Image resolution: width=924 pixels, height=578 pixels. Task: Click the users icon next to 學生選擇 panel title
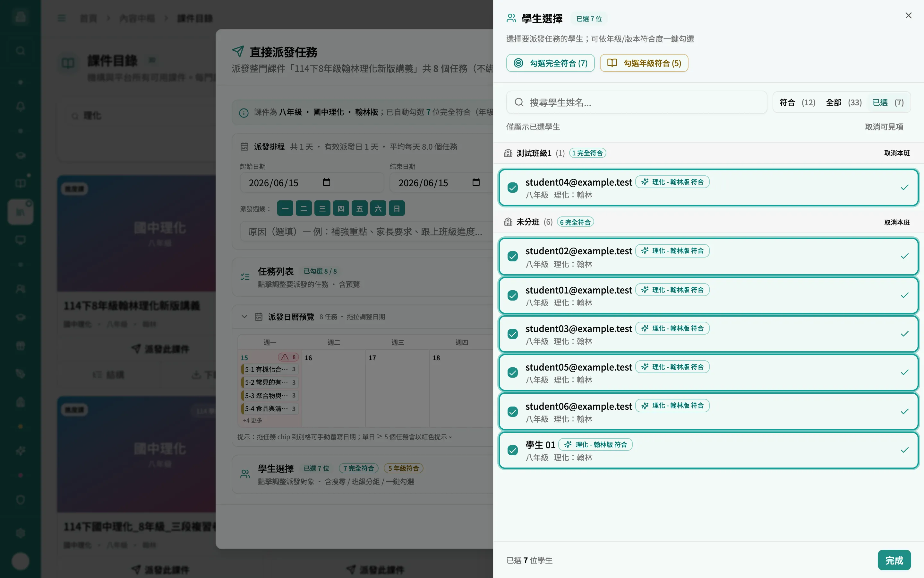[x=511, y=18]
